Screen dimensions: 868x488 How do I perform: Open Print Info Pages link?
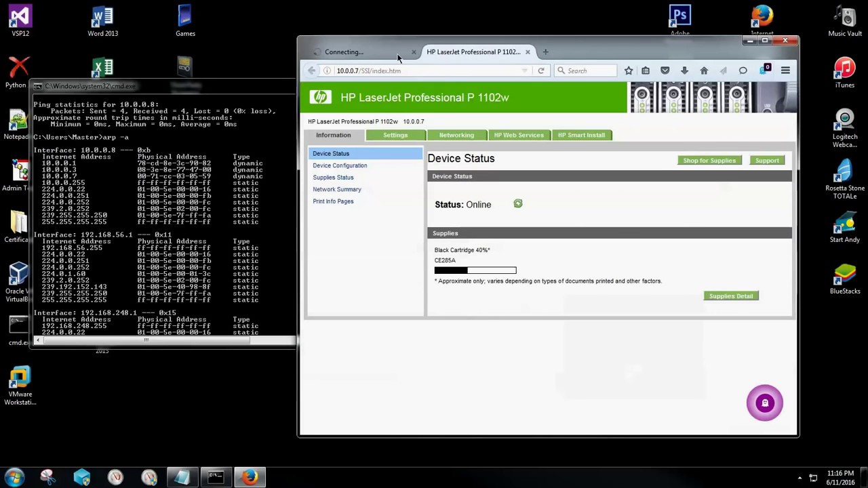click(333, 201)
